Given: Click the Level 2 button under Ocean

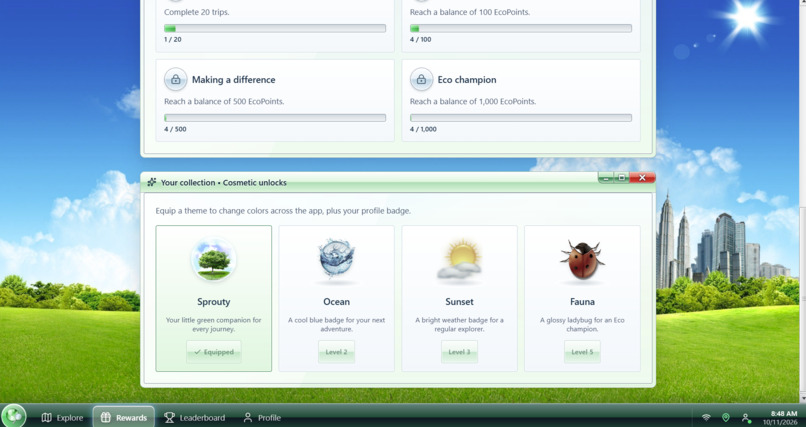Looking at the screenshot, I should click(336, 352).
